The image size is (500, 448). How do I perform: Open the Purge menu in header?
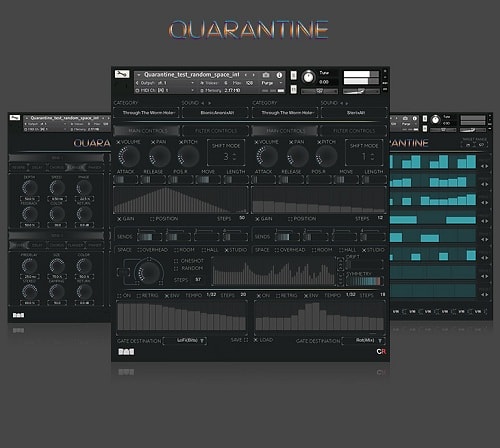point(271,83)
